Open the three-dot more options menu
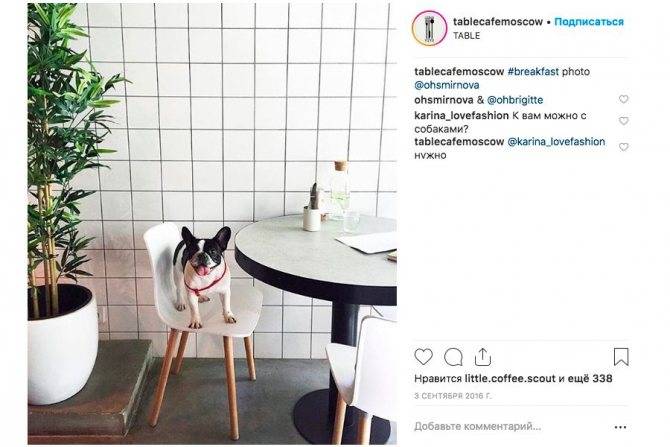670x447 pixels. [x=620, y=427]
